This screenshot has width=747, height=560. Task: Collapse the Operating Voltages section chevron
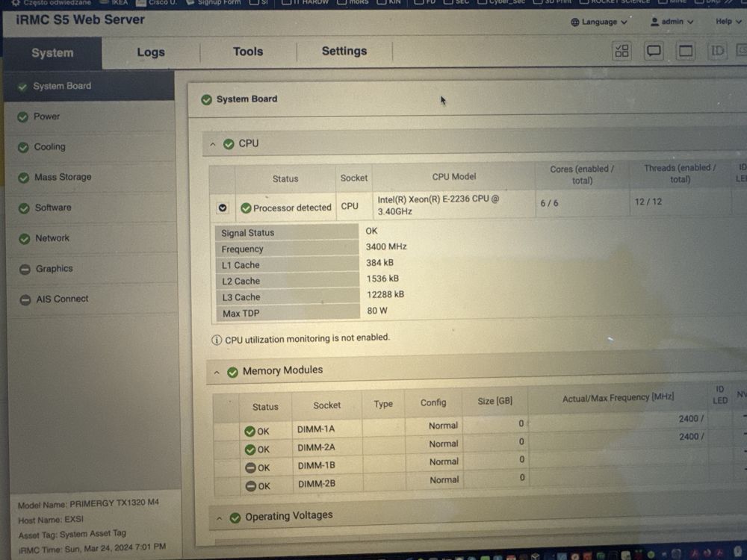click(x=219, y=518)
